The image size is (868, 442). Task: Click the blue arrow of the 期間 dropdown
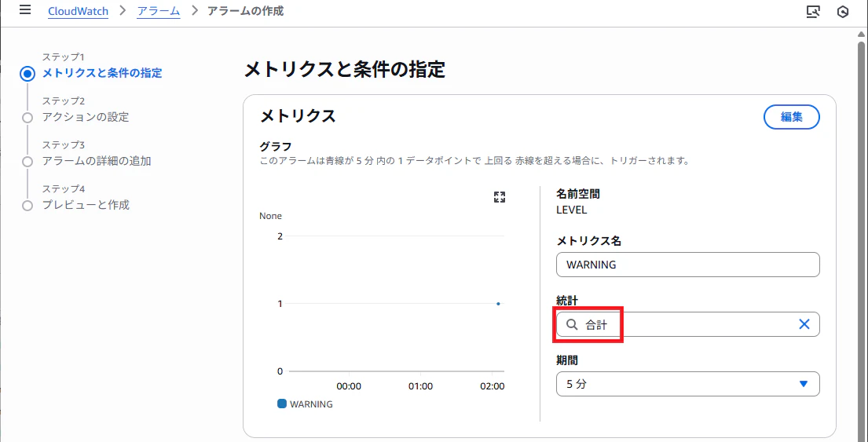coord(804,385)
